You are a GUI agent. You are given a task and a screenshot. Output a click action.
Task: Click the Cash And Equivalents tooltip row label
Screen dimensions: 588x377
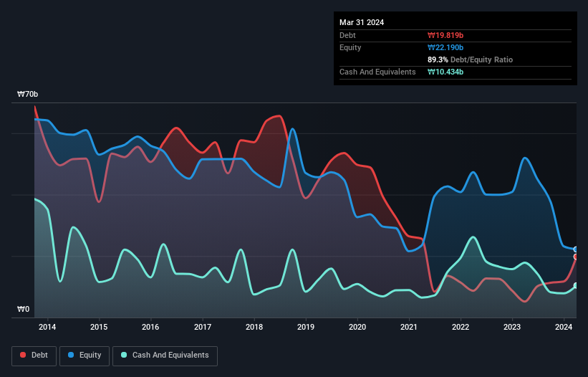point(377,72)
